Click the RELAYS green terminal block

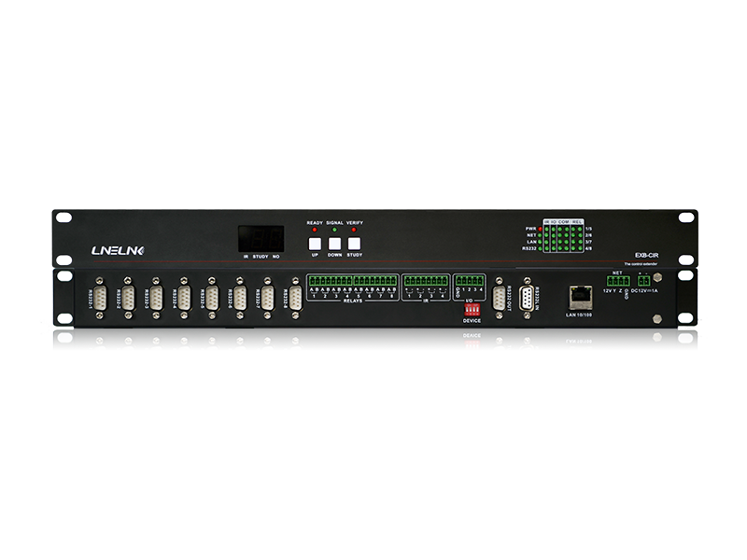(353, 281)
